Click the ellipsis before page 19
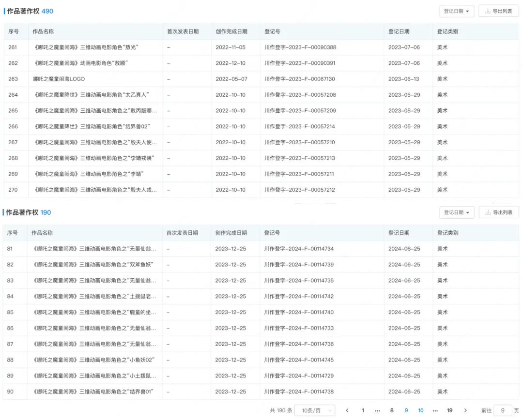Viewport: 523px width, 420px height. pyautogui.click(x=435, y=410)
